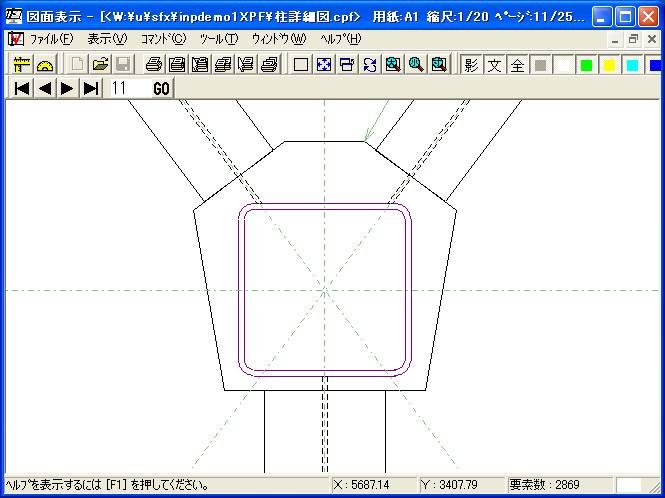
Task: Toggle the 文 text display button
Action: point(494,65)
